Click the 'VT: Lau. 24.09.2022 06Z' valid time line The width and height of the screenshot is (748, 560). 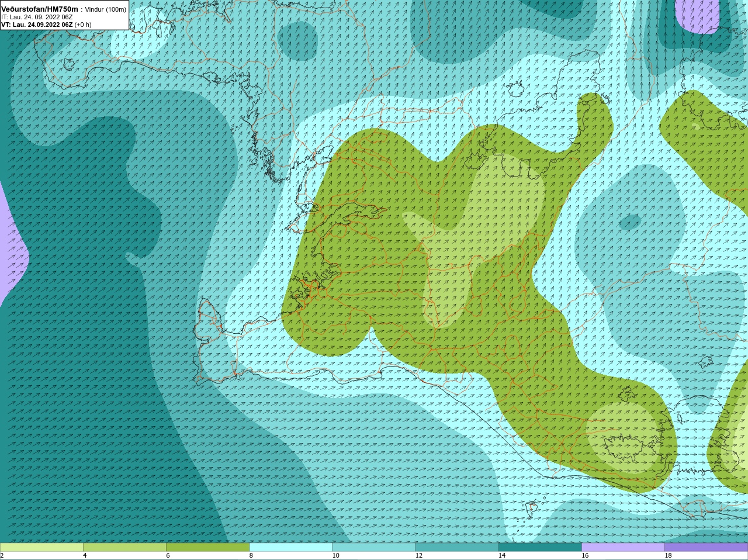click(37, 25)
